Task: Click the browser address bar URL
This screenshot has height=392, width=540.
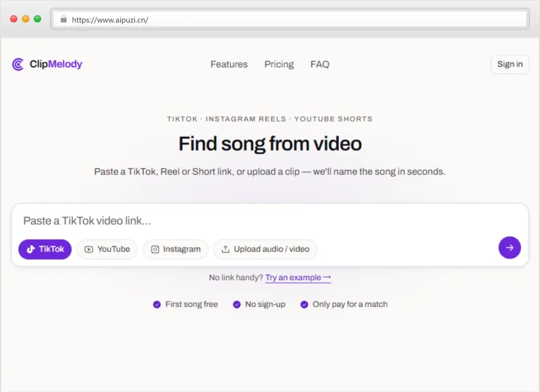Action: [x=110, y=20]
